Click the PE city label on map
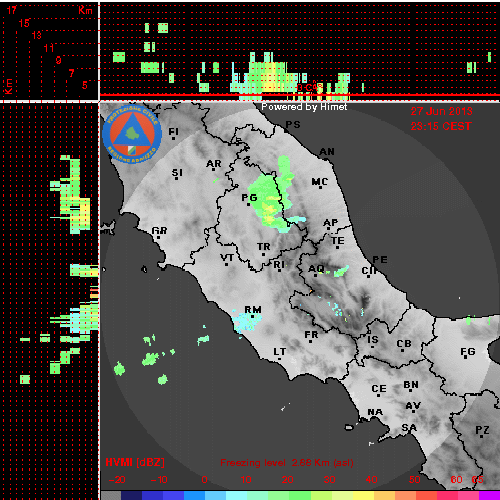 [380, 259]
